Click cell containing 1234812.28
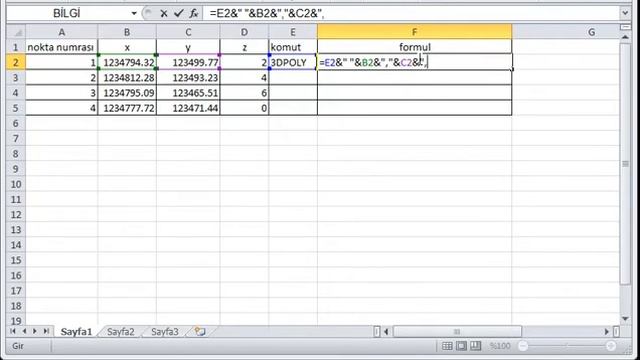This screenshot has width=640, height=360. (x=127, y=78)
